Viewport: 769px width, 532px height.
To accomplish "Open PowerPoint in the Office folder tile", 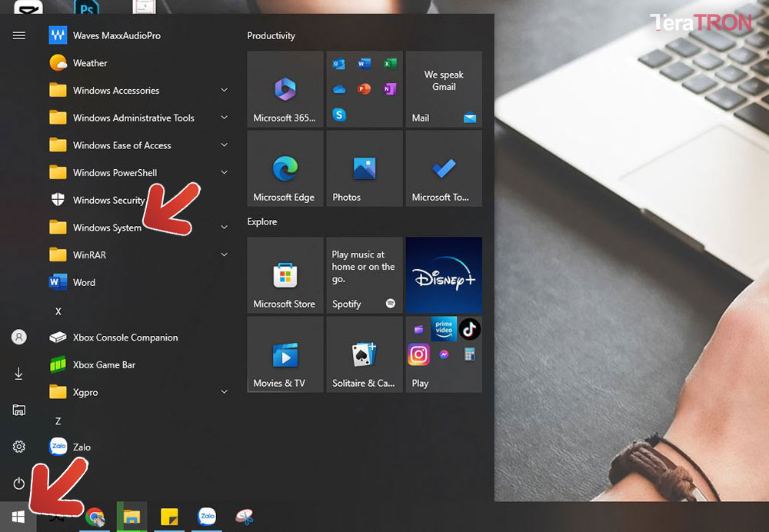I will (x=365, y=89).
